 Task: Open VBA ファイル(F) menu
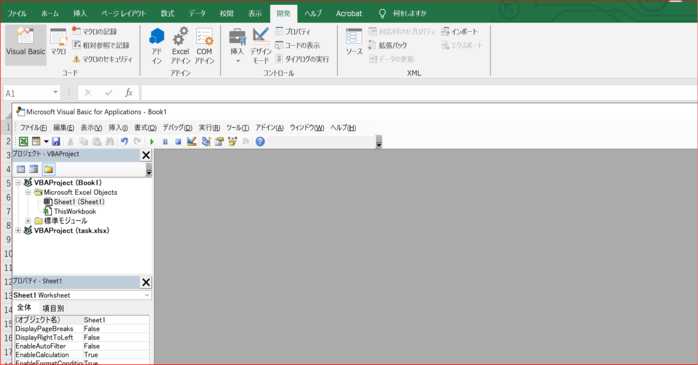(33, 128)
